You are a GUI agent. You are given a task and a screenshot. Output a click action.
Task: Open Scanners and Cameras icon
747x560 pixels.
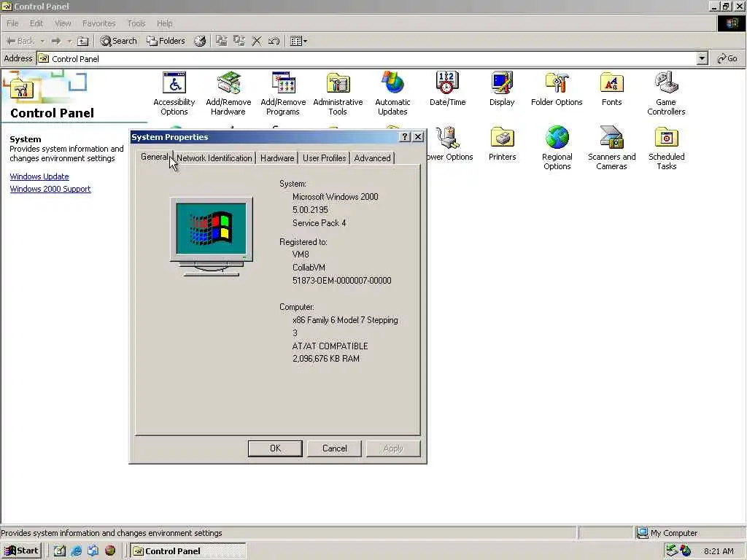pos(612,148)
